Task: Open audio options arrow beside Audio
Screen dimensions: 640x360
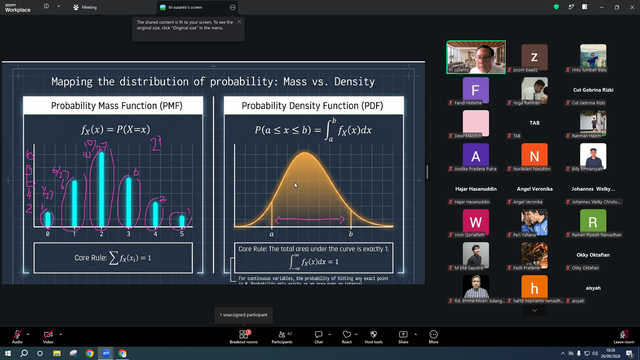Action: tap(28, 334)
